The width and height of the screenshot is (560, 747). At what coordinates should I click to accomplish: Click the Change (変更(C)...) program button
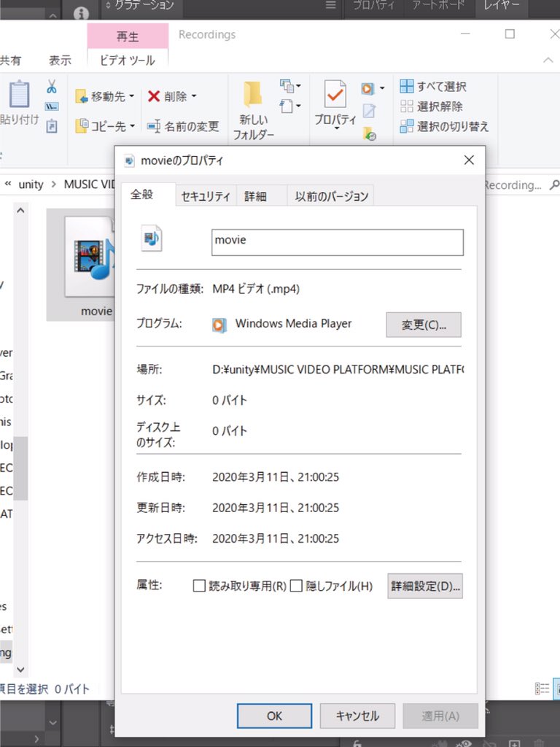(424, 325)
